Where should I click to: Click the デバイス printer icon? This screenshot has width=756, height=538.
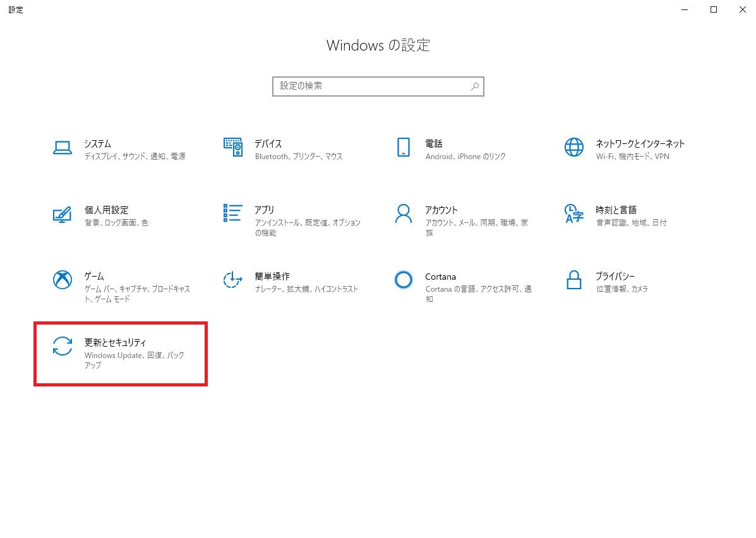coord(232,146)
